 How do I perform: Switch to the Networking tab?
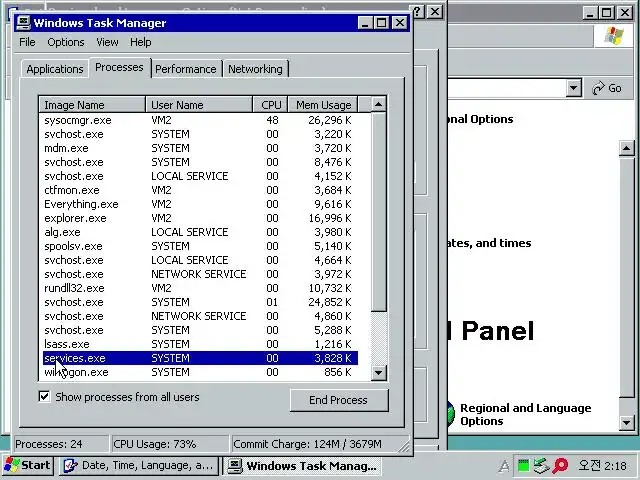pyautogui.click(x=255, y=69)
